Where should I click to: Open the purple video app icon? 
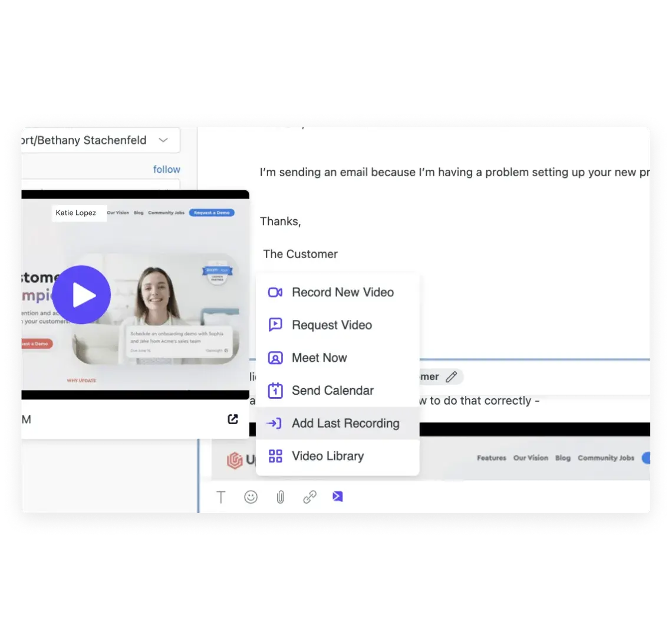[x=338, y=497]
